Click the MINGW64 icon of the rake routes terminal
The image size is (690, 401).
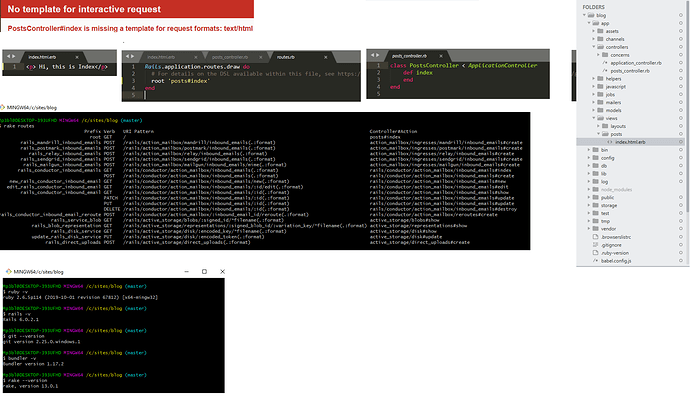point(3,107)
